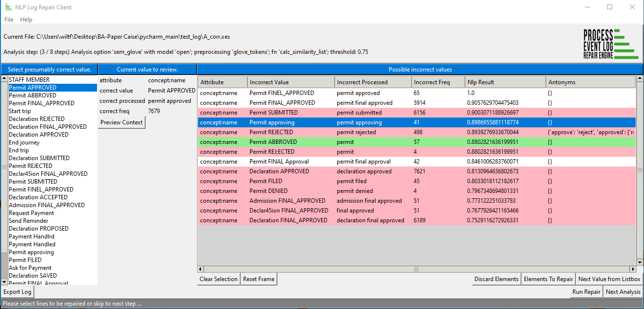This screenshot has height=309, width=644.
Task: Click the table vertical scroll up arrow
Action: (x=640, y=79)
